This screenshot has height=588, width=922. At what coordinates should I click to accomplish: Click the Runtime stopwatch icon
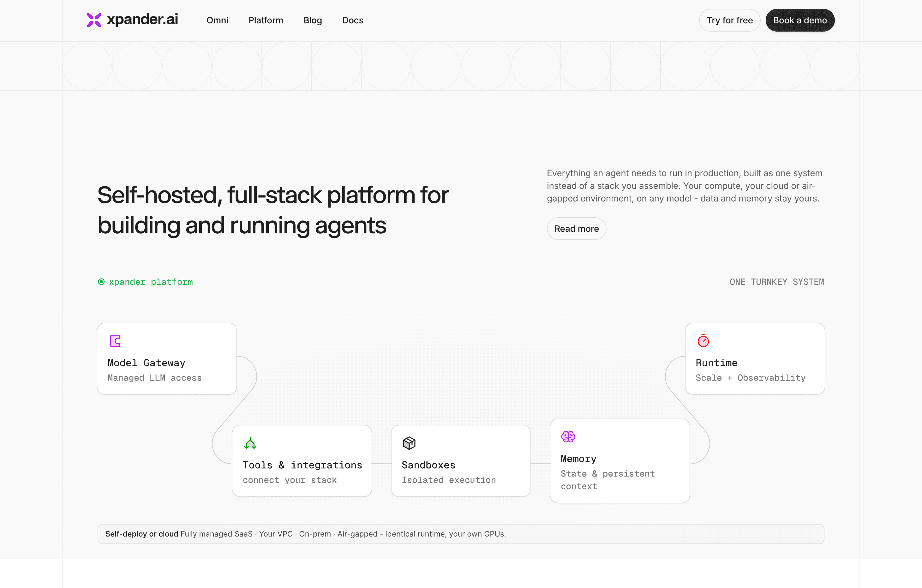coord(703,340)
